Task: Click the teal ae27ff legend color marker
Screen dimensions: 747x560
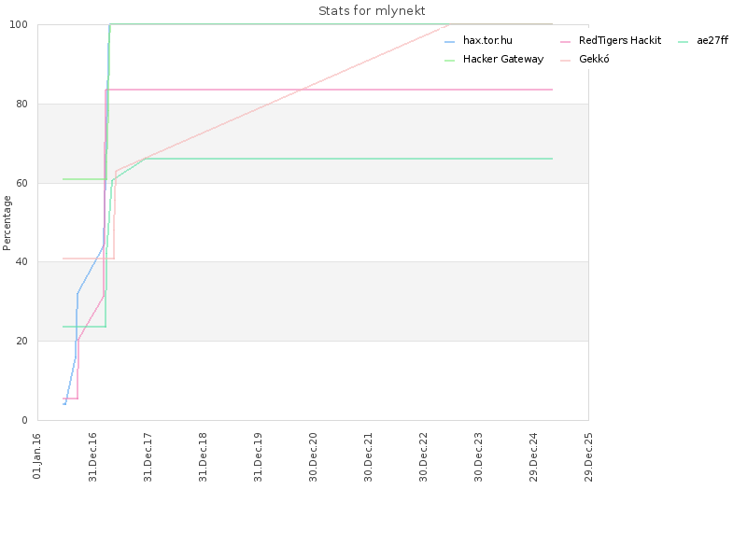Action: pyautogui.click(x=683, y=42)
